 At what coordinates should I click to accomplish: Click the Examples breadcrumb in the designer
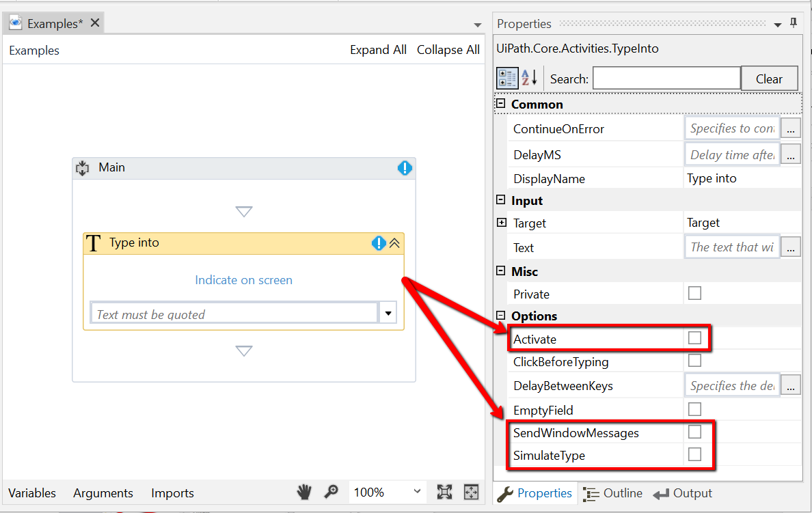[x=34, y=51]
